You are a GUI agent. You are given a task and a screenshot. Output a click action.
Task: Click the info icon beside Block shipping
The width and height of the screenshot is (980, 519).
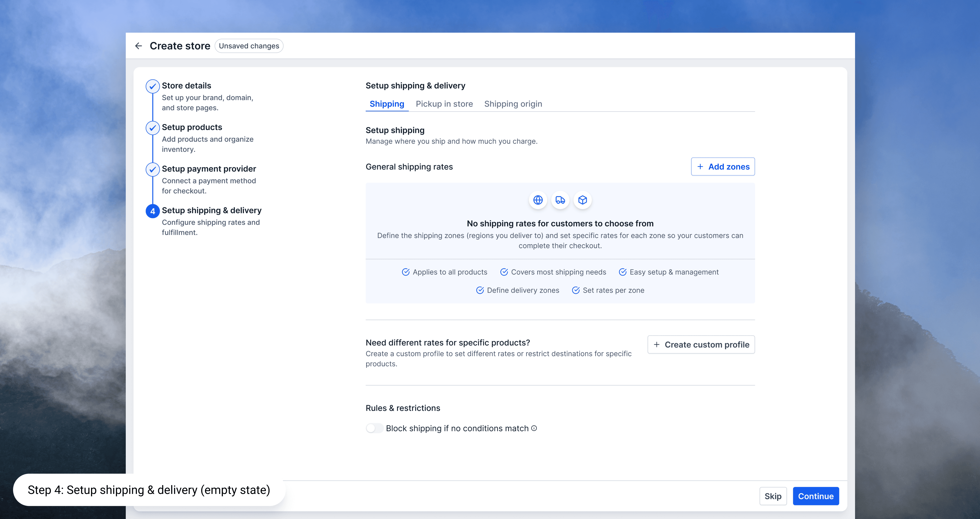534,428
